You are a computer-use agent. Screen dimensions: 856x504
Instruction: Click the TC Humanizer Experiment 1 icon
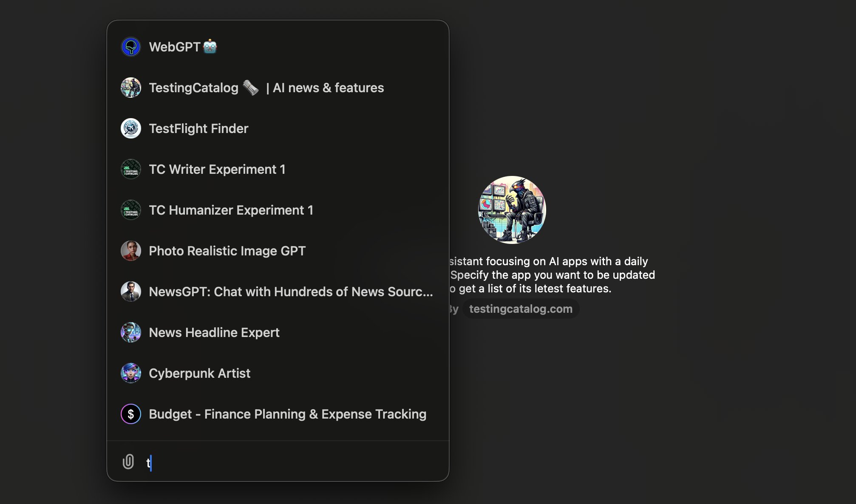131,210
